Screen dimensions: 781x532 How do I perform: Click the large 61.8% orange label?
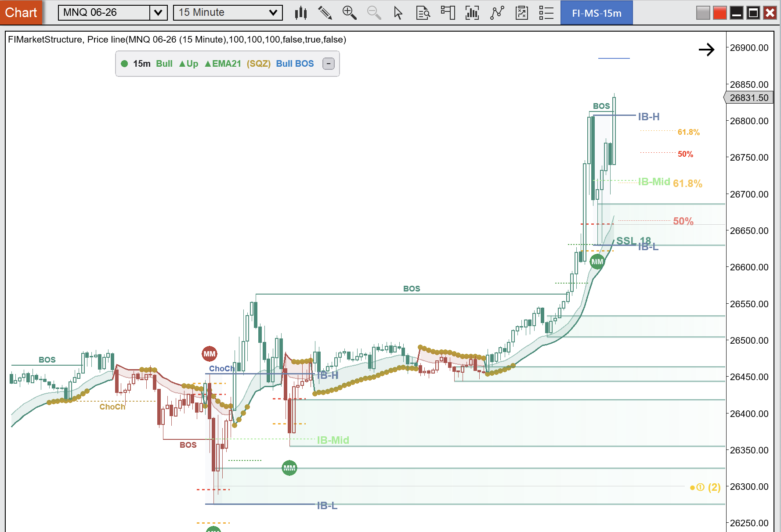click(x=687, y=183)
